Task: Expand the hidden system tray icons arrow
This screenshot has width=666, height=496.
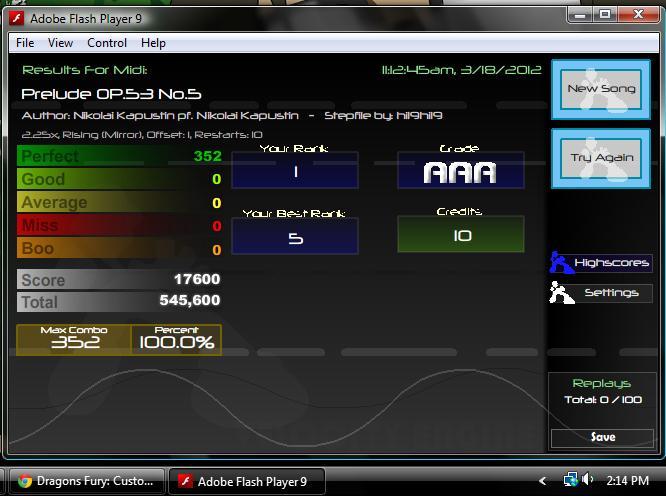Action: point(542,481)
